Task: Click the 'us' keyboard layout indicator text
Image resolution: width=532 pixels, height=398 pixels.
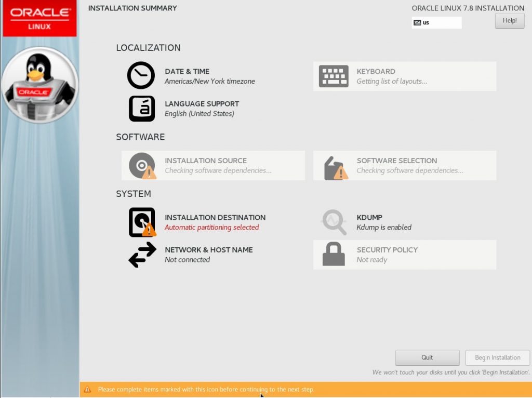Action: pos(426,23)
